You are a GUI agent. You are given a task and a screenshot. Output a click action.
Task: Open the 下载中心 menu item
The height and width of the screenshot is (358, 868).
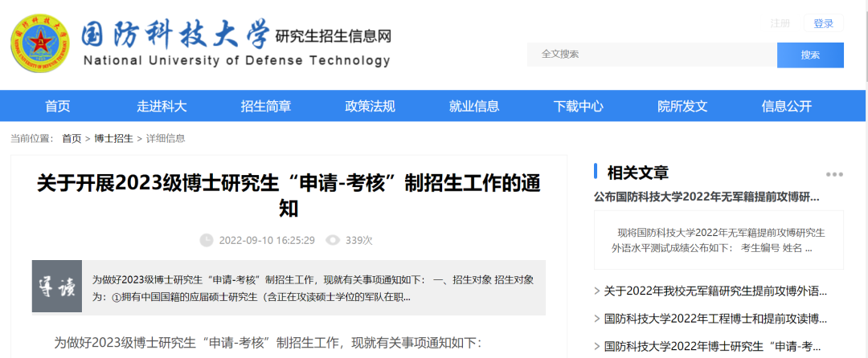click(x=579, y=106)
